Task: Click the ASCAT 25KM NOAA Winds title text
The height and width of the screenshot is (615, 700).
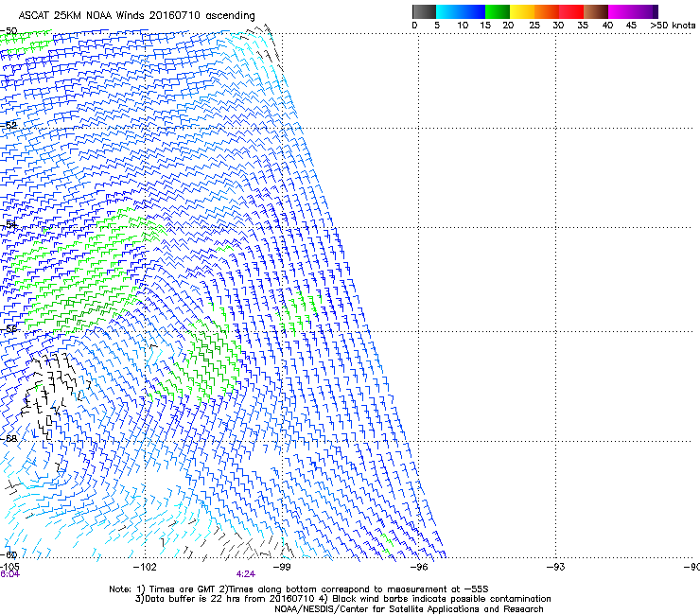Action: tap(136, 16)
